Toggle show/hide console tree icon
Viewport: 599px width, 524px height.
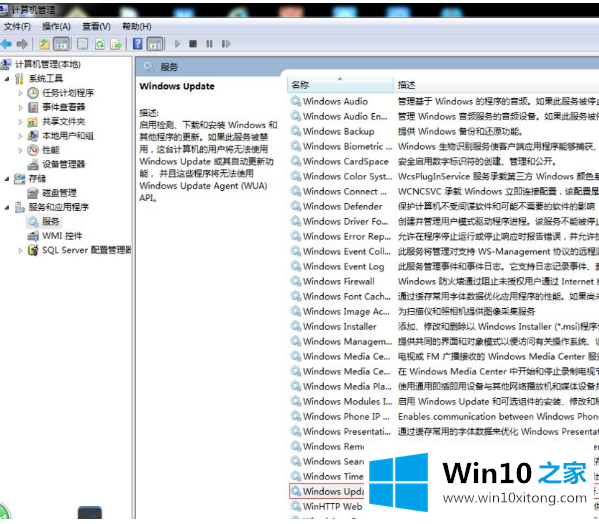pyautogui.click(x=61, y=44)
